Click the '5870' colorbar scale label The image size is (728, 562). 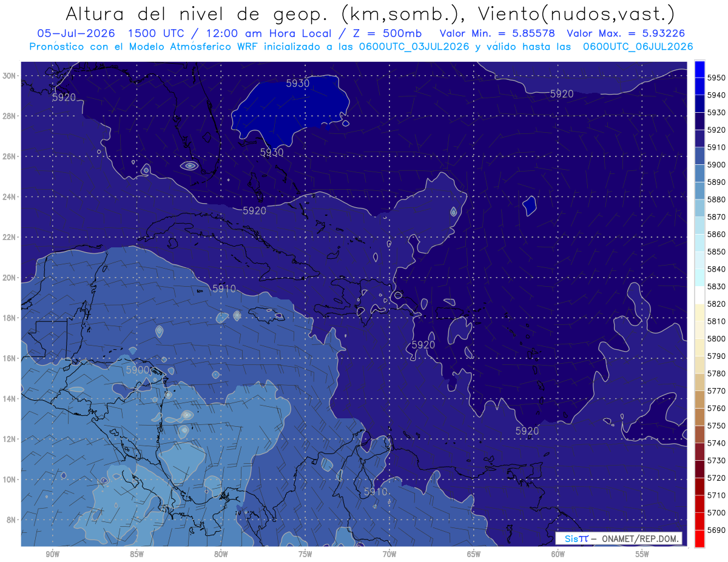716,217
